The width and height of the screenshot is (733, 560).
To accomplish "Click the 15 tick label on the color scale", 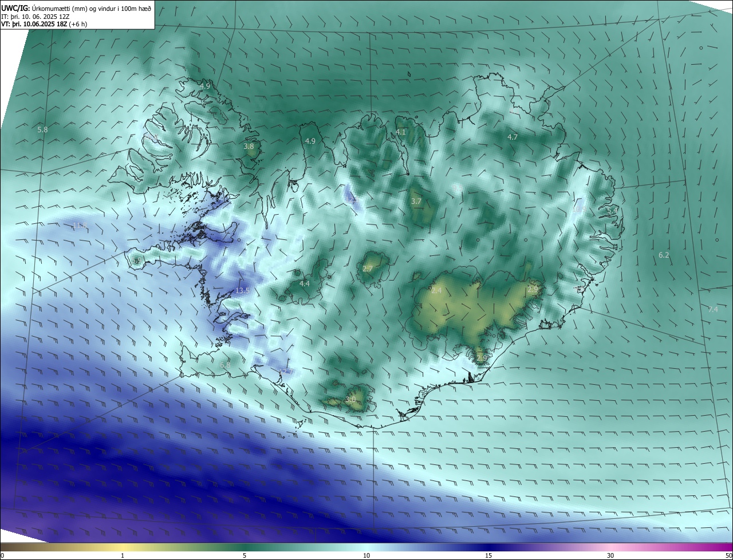I will tap(488, 555).
